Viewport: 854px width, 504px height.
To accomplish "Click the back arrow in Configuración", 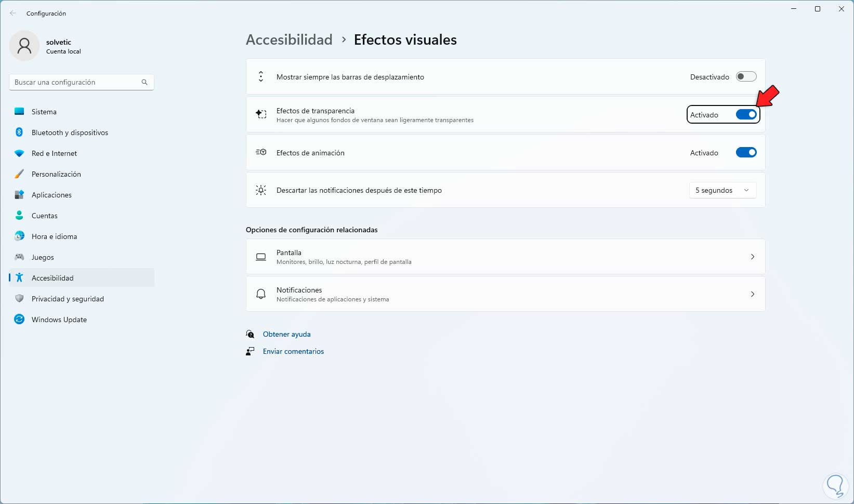I will coord(13,14).
